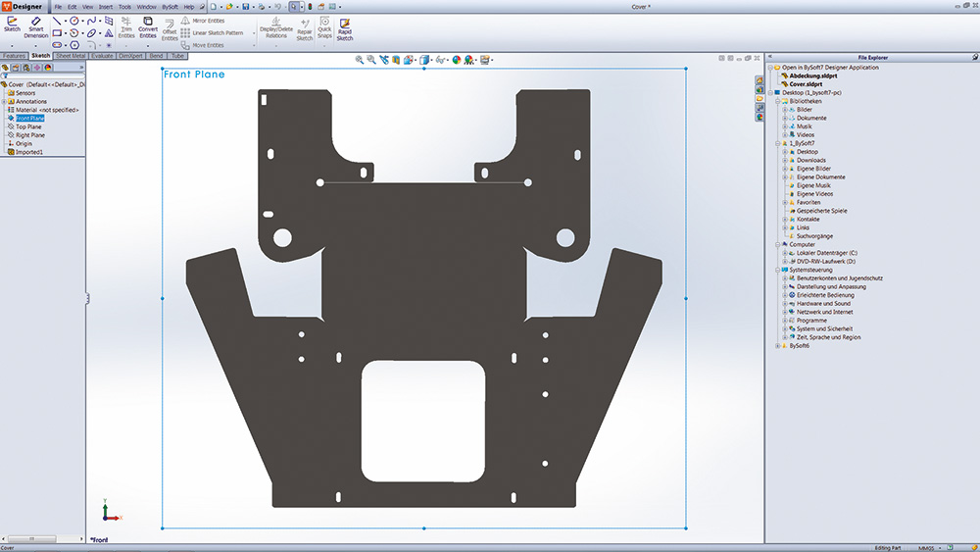
Task: Switch to the Bend tab
Action: click(156, 56)
